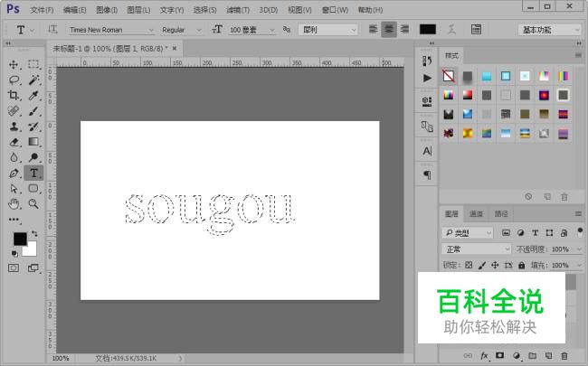Viewport: 588px width, 366px height.
Task: Click the text color swatch in options bar
Action: pos(428,29)
